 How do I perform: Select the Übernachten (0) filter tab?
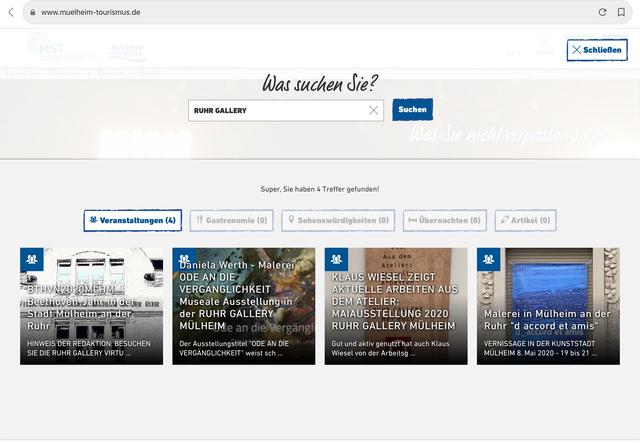click(x=445, y=220)
